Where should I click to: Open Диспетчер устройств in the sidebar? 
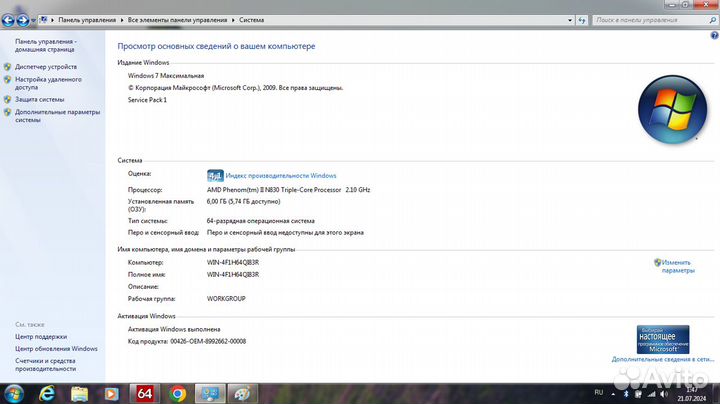point(45,67)
